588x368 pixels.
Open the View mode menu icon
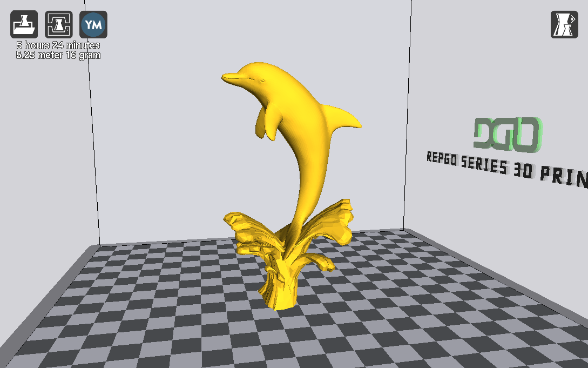[564, 24]
